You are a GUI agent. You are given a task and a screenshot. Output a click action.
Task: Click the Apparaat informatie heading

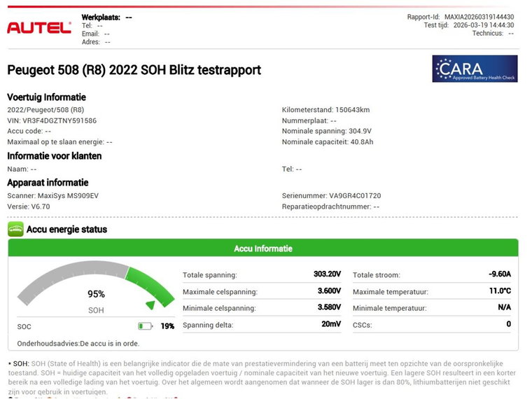point(48,183)
